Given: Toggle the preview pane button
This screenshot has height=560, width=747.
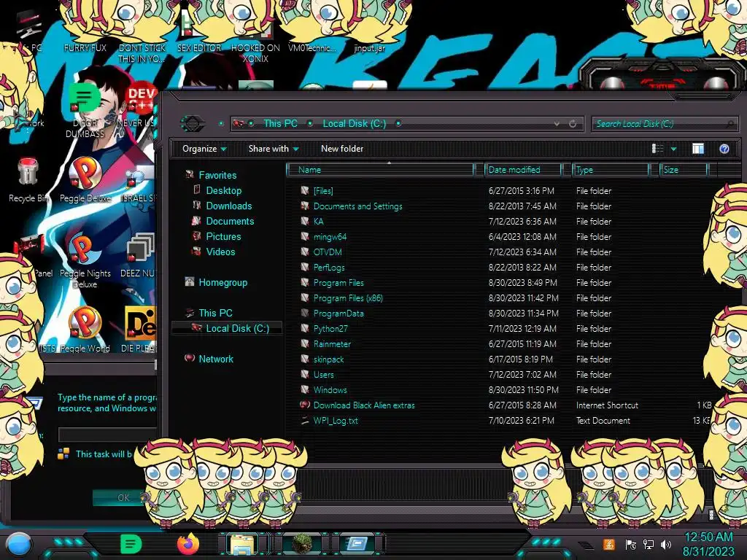Looking at the screenshot, I should point(698,149).
